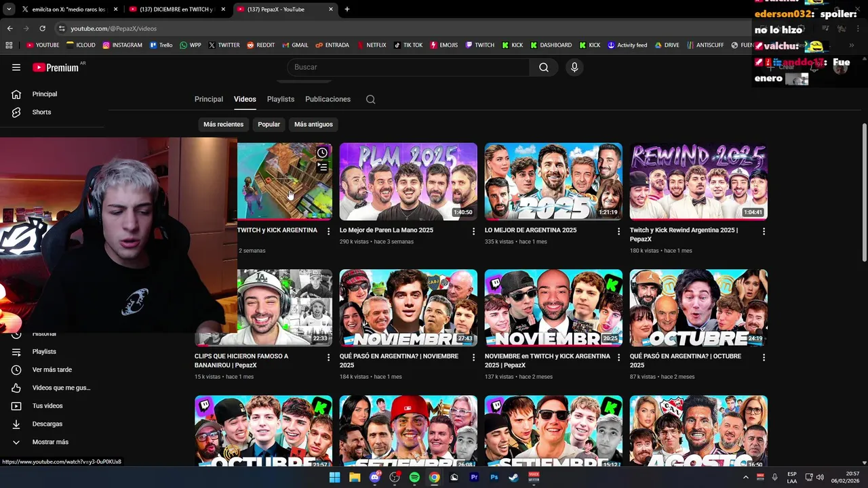
Task: Open Adobe Premiere Pro from taskbar
Action: click(474, 477)
